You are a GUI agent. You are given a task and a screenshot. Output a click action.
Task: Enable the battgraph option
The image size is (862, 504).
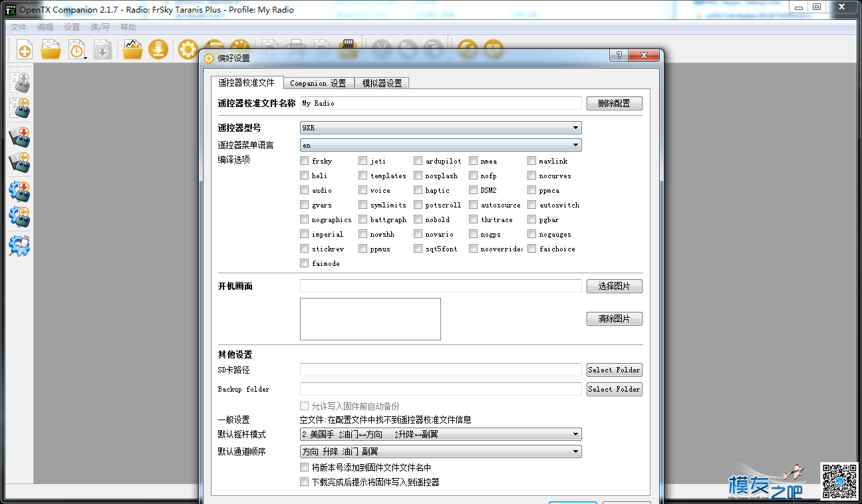pyautogui.click(x=362, y=219)
